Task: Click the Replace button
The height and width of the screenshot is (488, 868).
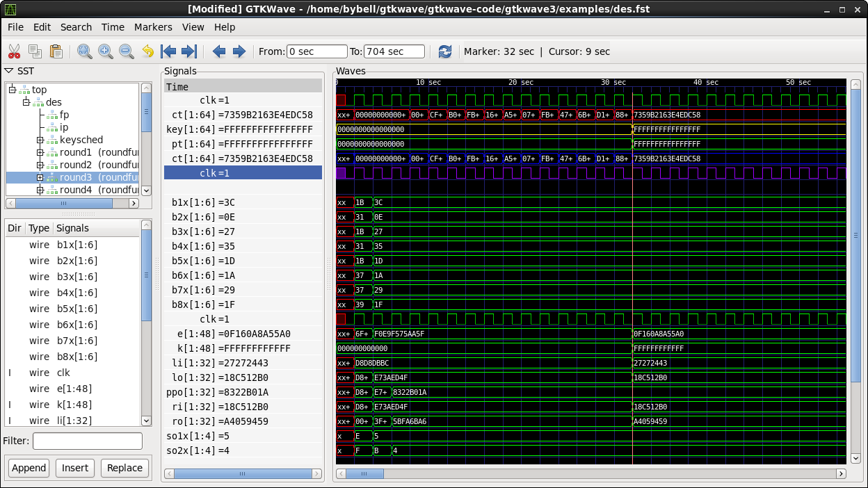Action: point(124,468)
